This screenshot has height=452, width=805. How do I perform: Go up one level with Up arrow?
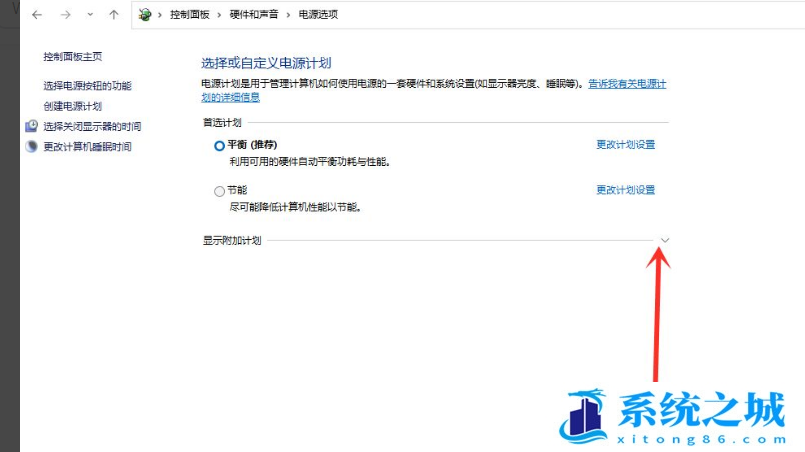pyautogui.click(x=114, y=15)
